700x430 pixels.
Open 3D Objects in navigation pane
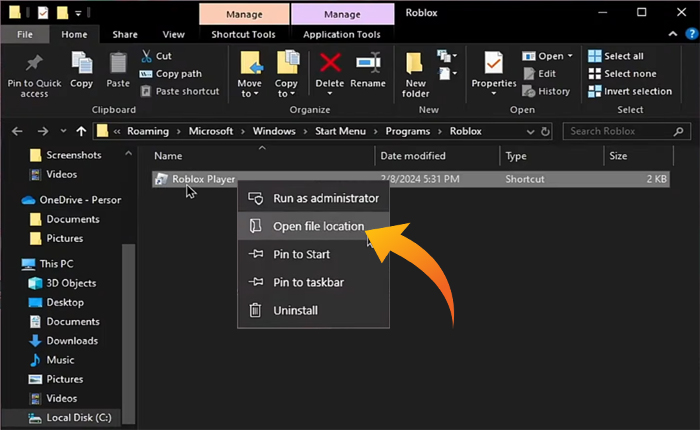62,283
